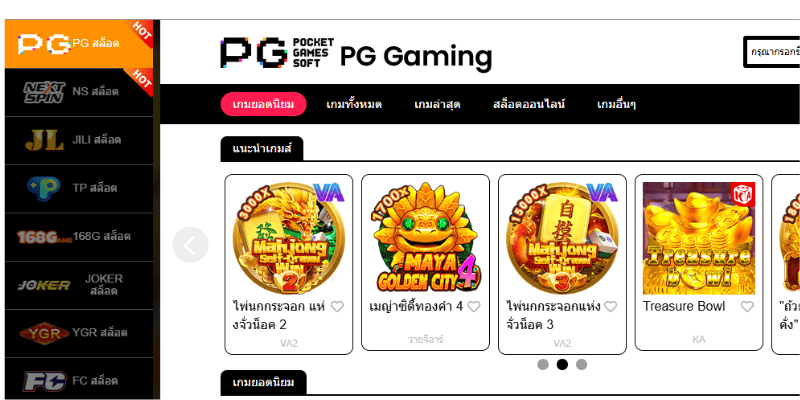Select the NextSpin NS สล็อต provider
Screen dimensions: 800x400
(79, 92)
